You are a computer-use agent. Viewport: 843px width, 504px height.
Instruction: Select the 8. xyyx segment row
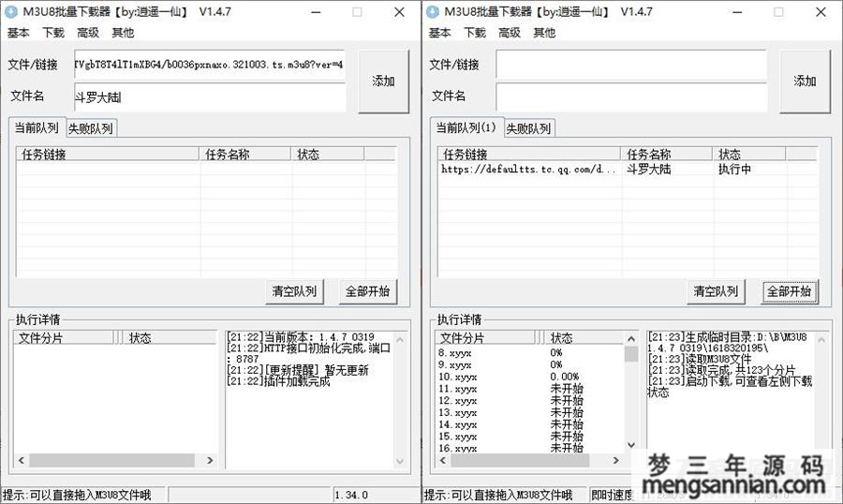pyautogui.click(x=529, y=353)
